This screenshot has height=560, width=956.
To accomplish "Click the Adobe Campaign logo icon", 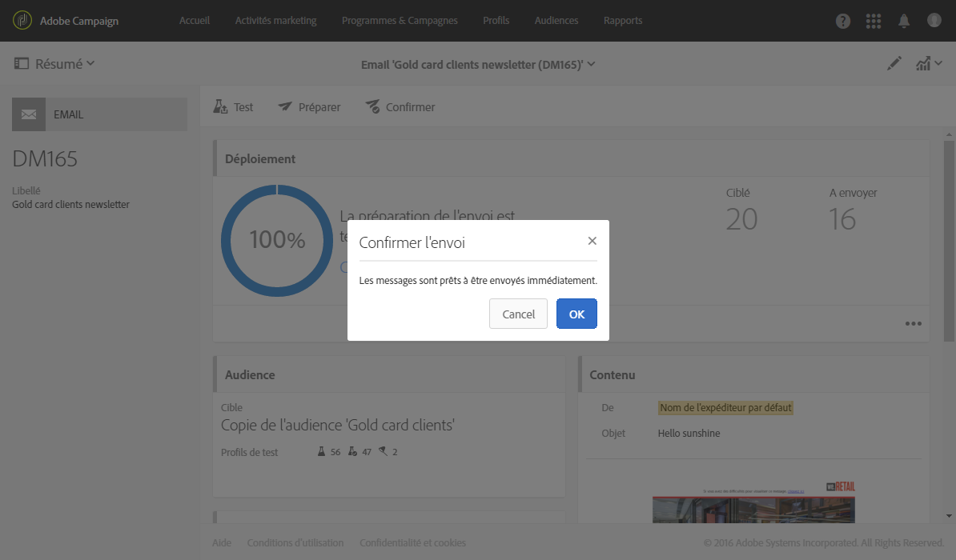I will [x=22, y=21].
